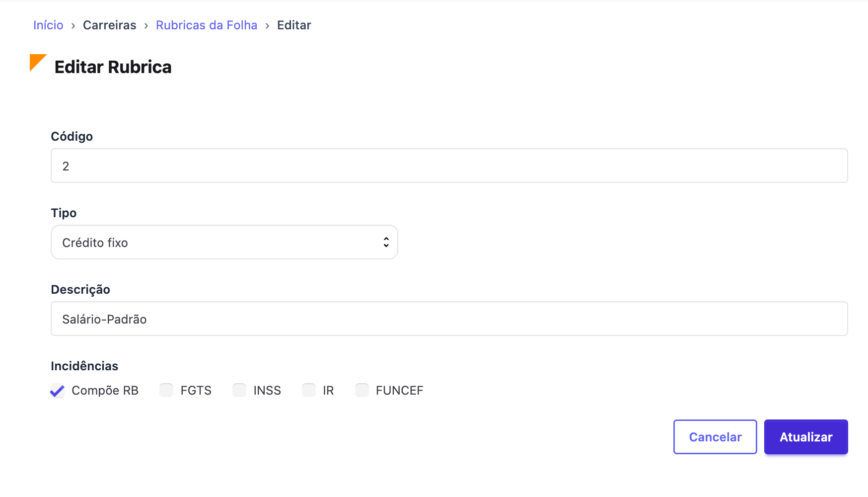The image size is (868, 497).
Task: Enable the FUNCEF checkbox
Action: (x=362, y=390)
